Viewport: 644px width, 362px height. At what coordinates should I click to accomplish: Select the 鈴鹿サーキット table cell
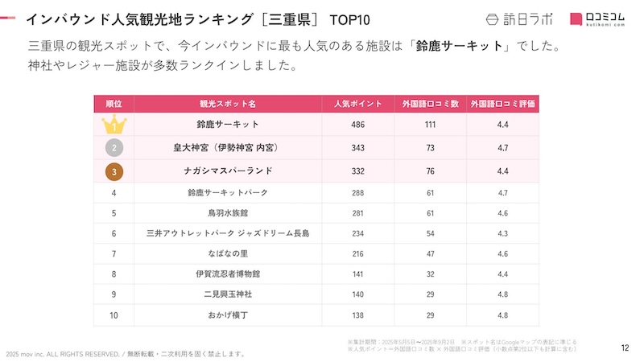coord(228,125)
